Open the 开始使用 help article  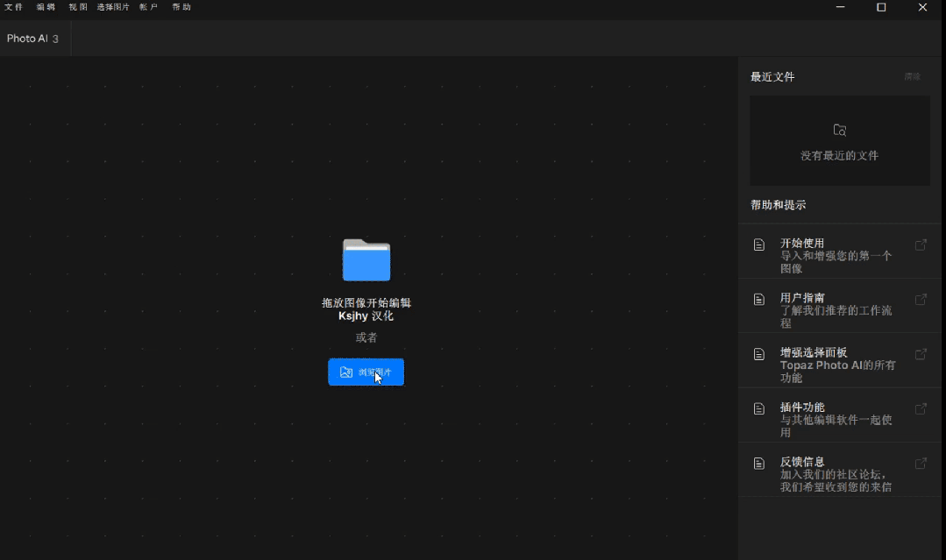point(840,252)
